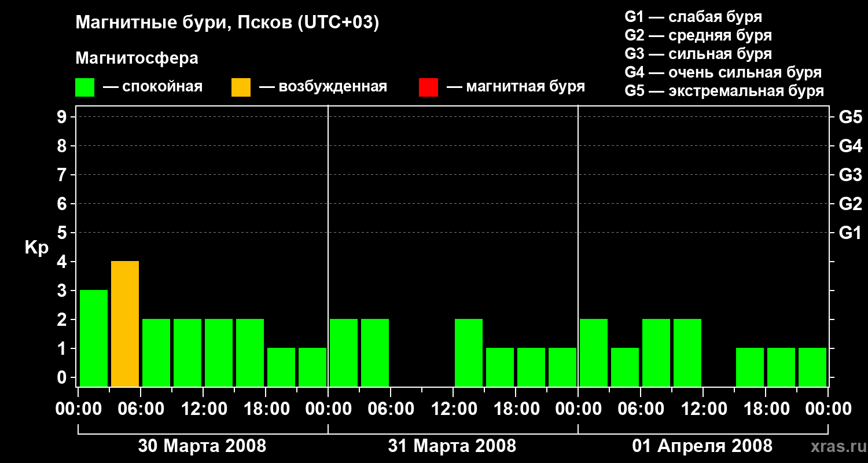
Task: Click the green 'спокойная' legend swatch
Action: tap(84, 87)
